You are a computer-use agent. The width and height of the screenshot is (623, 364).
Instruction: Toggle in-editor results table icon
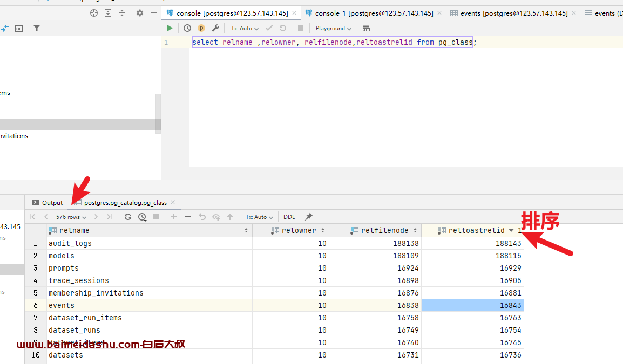367,28
